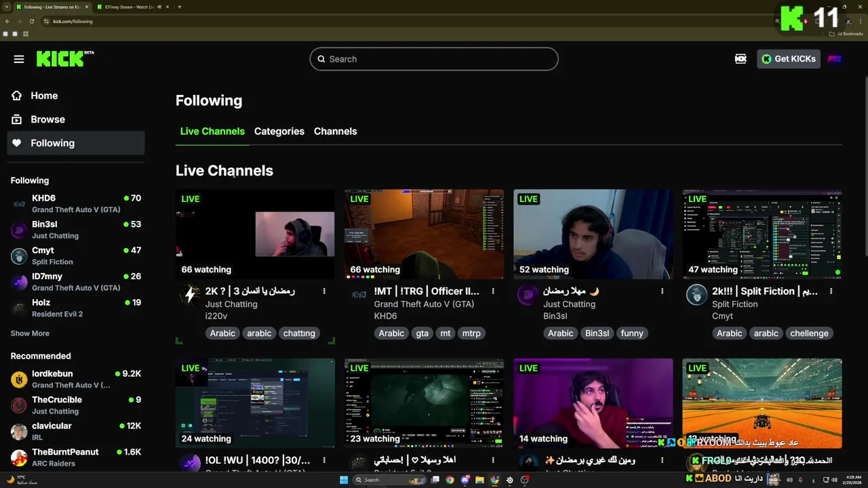This screenshot has height=488, width=868.
Task: Open options menu for Cmyt stream card
Action: coord(831,291)
